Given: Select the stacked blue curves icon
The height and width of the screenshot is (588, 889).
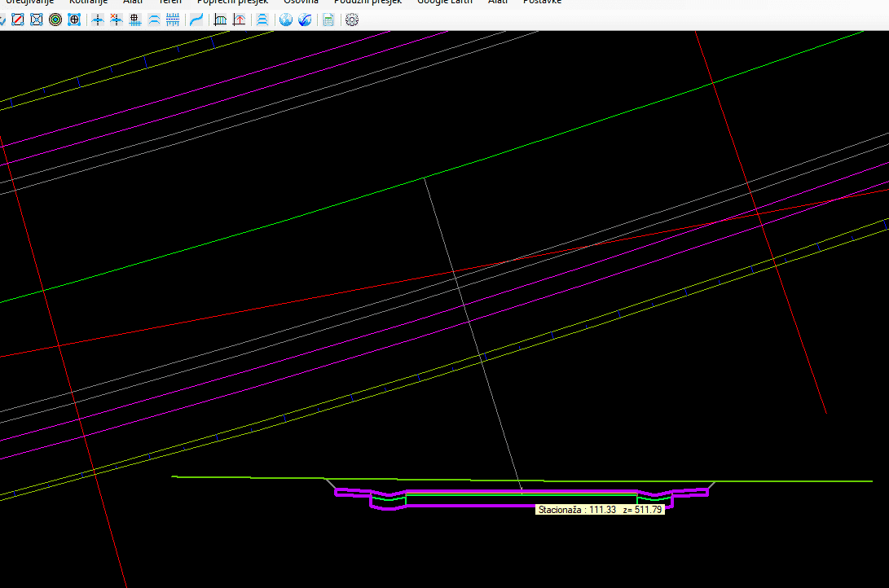Looking at the screenshot, I should 262,20.
